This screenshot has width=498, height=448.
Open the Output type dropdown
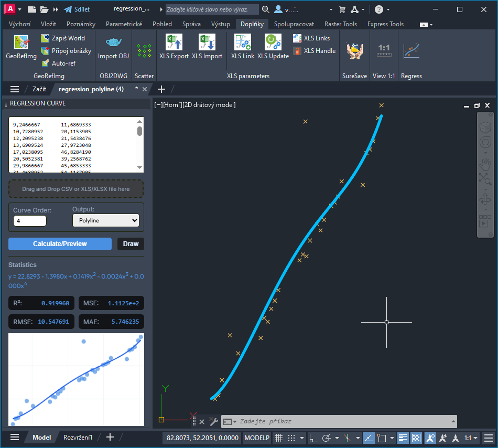pos(105,221)
